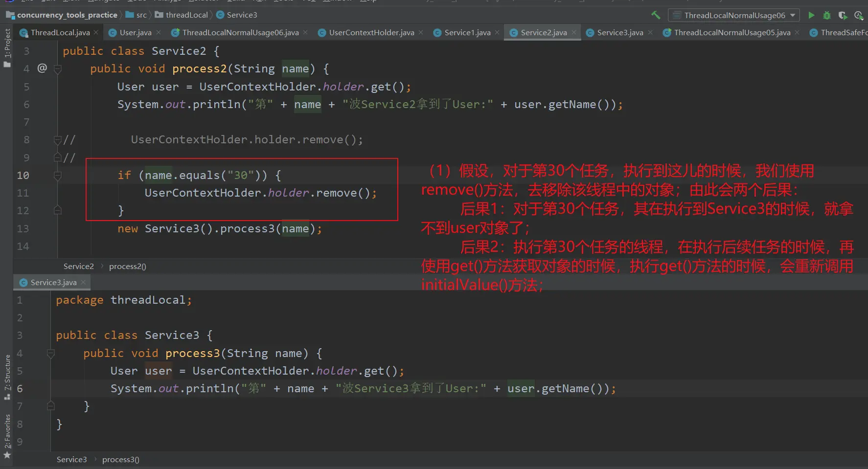Close the User.java tab
This screenshot has width=868, height=469.
point(159,33)
